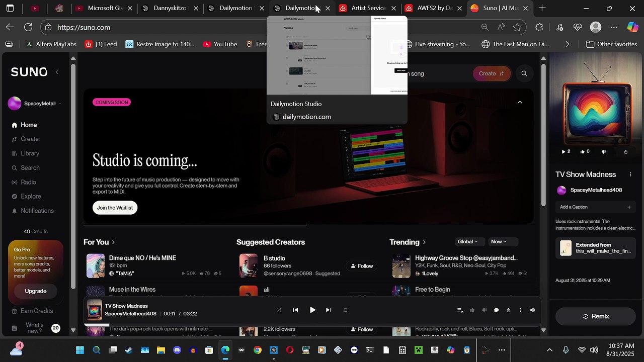644x362 pixels.
Task: Mute the player volume
Action: click(x=532, y=310)
